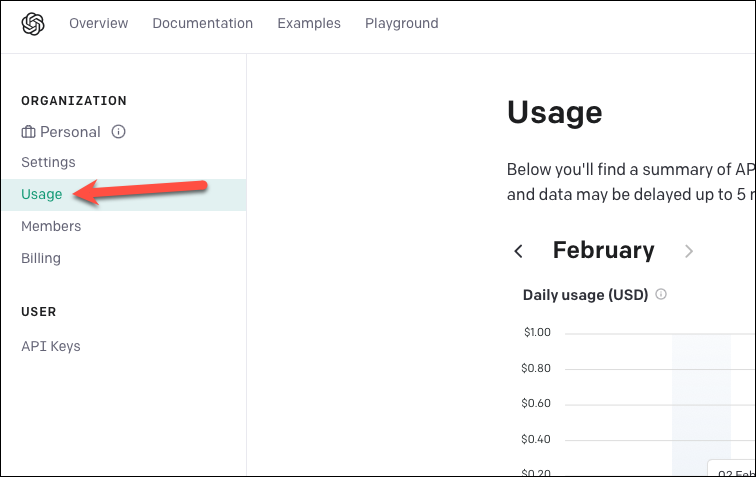Open the Members page
The image size is (756, 477).
coord(51,226)
